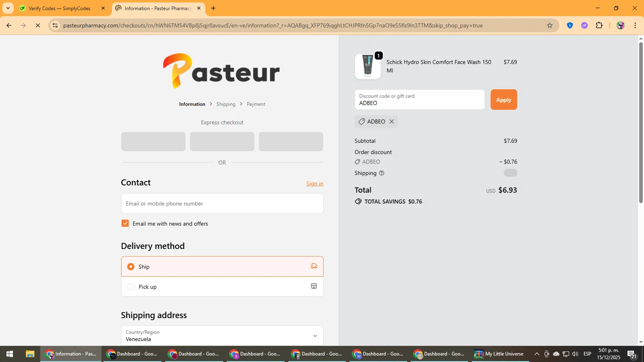The height and width of the screenshot is (362, 644).
Task: Open the OneDrive cloud tray icon
Action: [x=556, y=354]
